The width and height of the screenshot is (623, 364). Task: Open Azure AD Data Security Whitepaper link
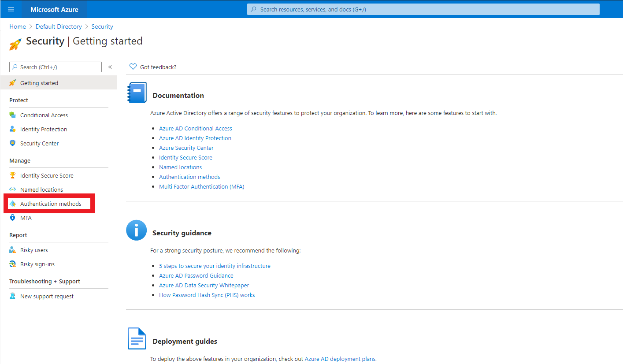204,285
